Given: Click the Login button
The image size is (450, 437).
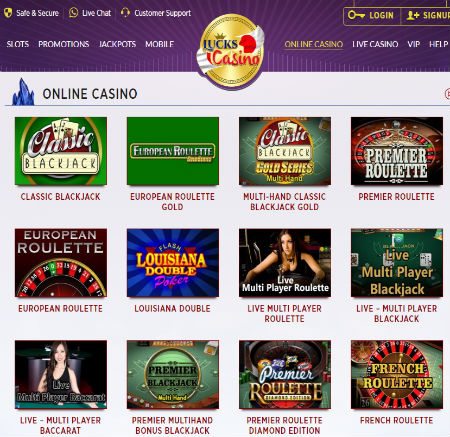Looking at the screenshot, I should 372,15.
